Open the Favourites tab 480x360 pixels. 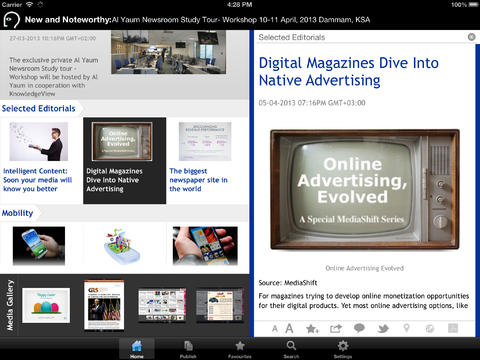240,349
